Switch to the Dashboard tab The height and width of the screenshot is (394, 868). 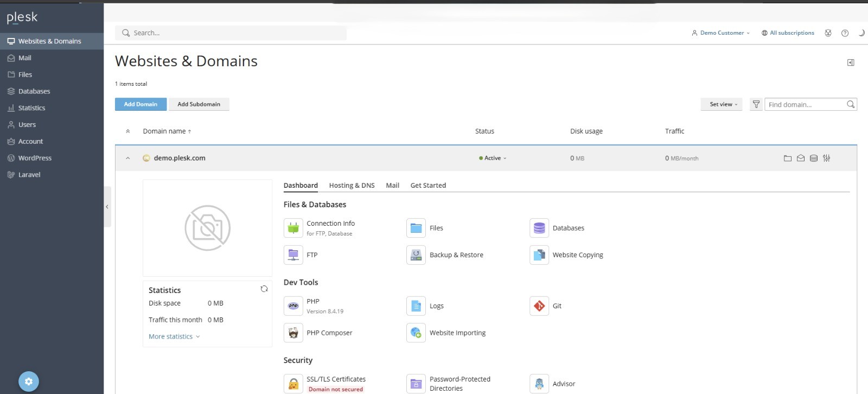301,186
